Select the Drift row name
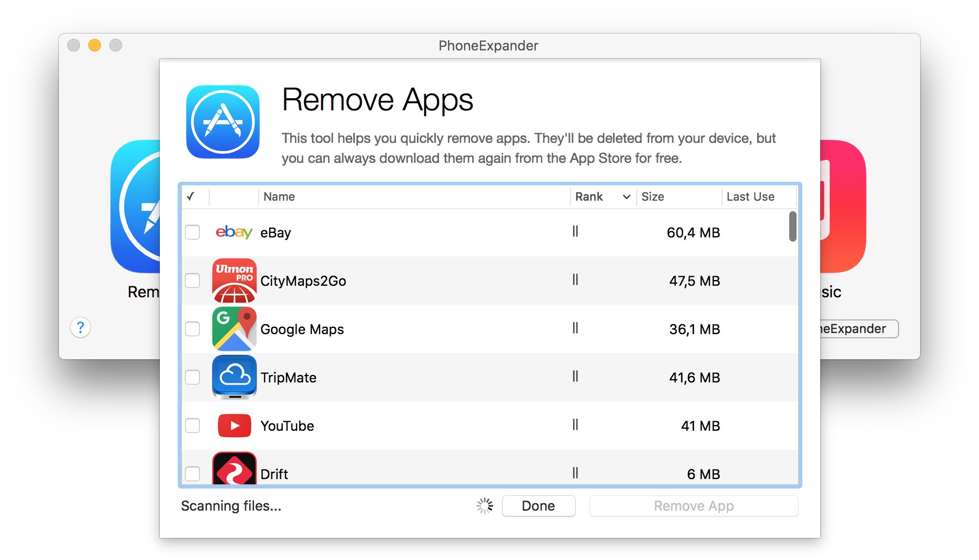 pyautogui.click(x=274, y=474)
